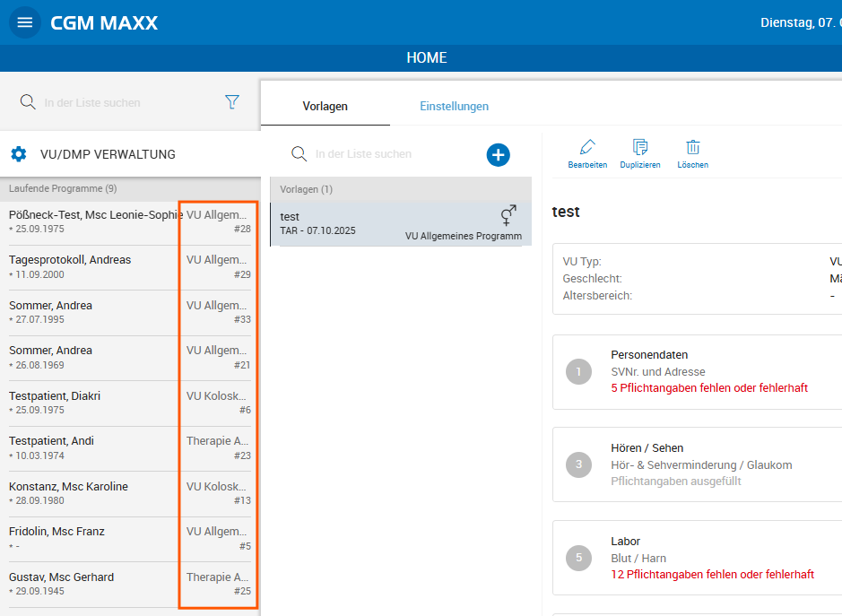
Task: Select patient Pößneck-Test, Msc Leonie-Sophie
Action: click(x=94, y=221)
